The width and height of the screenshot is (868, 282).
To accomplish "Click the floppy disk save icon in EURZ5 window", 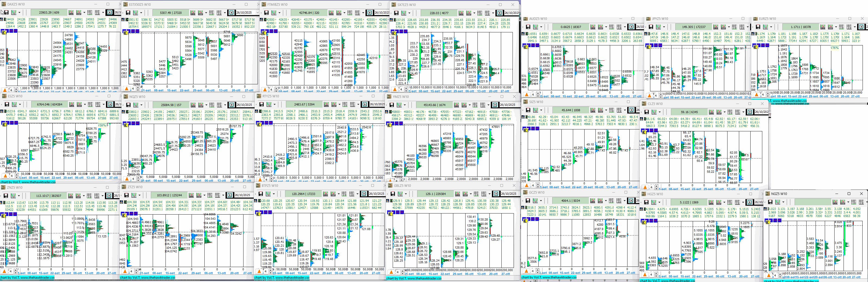I will pyautogui.click(x=758, y=27).
